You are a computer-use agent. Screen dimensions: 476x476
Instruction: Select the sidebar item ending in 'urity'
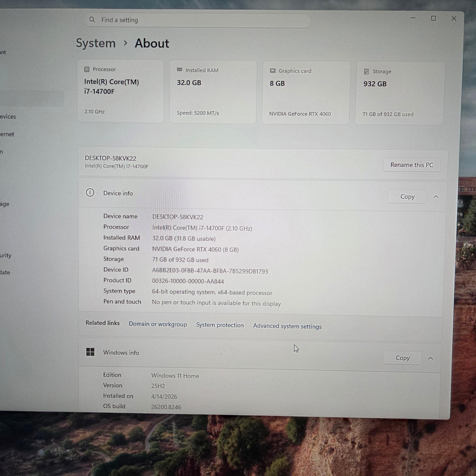[6, 255]
